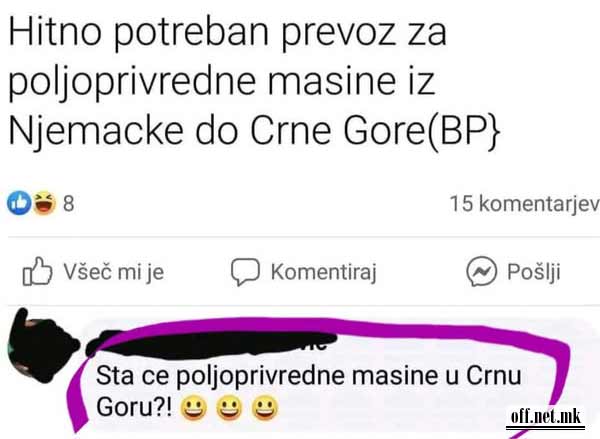Image resolution: width=600 pixels, height=439 pixels.
Task: Open the off.net.mk watermark link
Action: tap(546, 416)
